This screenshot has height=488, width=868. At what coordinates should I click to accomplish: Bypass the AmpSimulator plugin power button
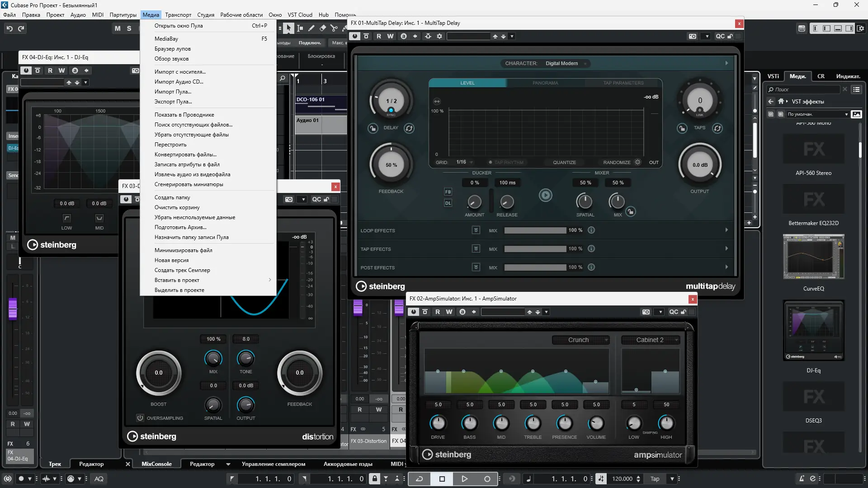pyautogui.click(x=413, y=312)
